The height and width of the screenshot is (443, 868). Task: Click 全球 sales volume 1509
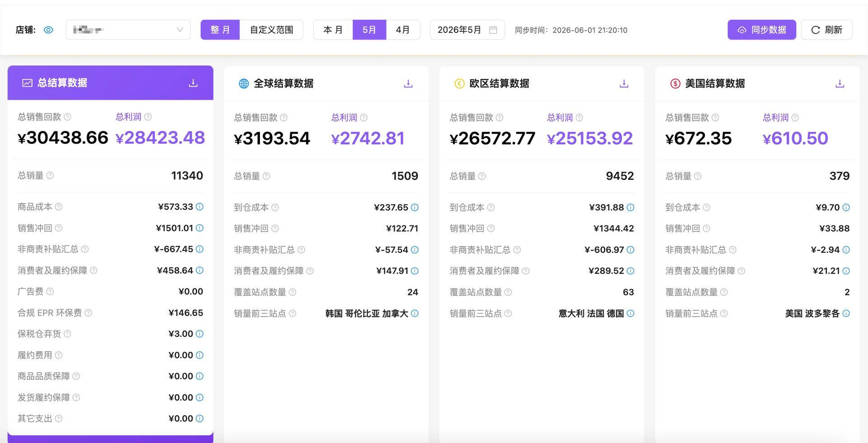405,176
